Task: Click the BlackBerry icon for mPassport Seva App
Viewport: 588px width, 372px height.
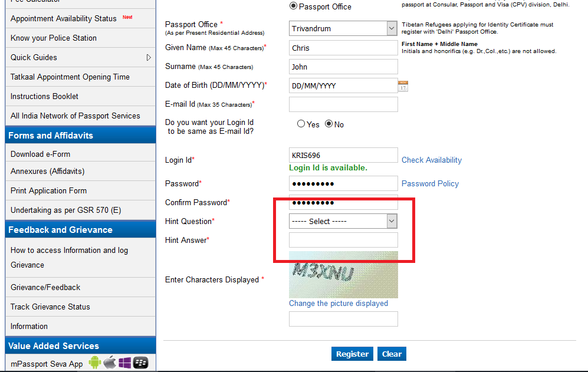Action: (x=140, y=364)
